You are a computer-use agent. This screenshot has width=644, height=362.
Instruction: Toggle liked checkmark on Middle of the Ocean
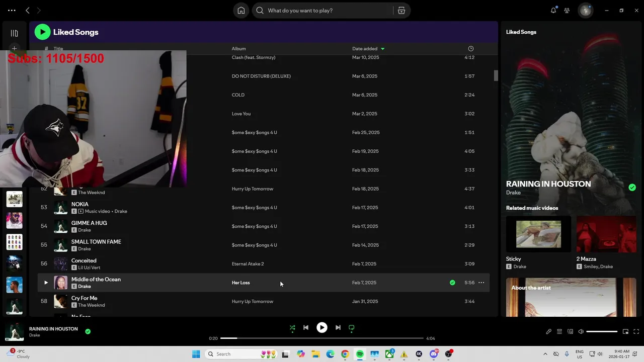pos(452,283)
